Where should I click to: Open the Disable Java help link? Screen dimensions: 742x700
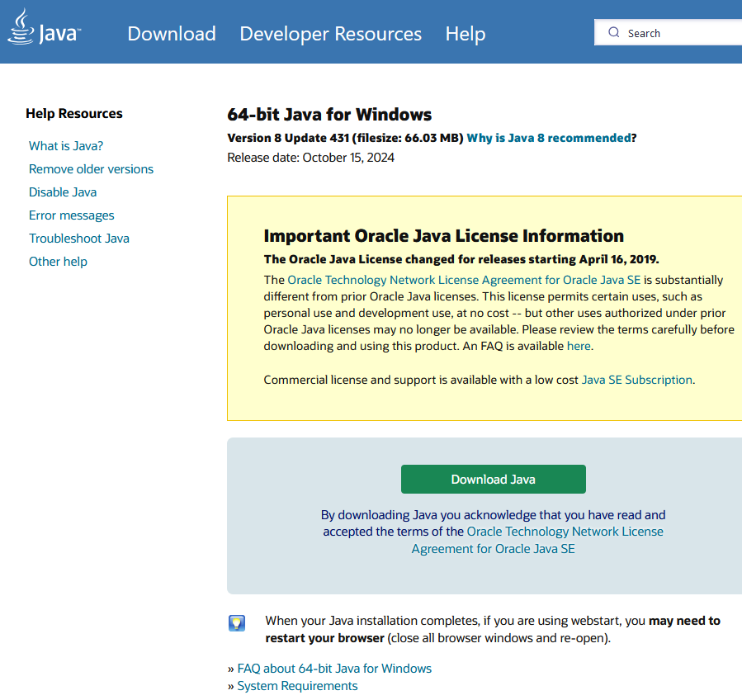tap(63, 192)
